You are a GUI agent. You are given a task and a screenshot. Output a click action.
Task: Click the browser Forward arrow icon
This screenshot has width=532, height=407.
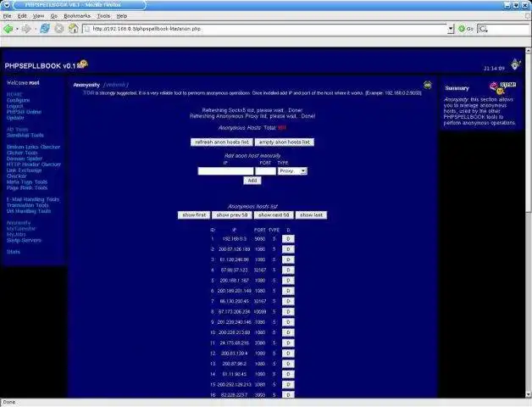(25, 29)
